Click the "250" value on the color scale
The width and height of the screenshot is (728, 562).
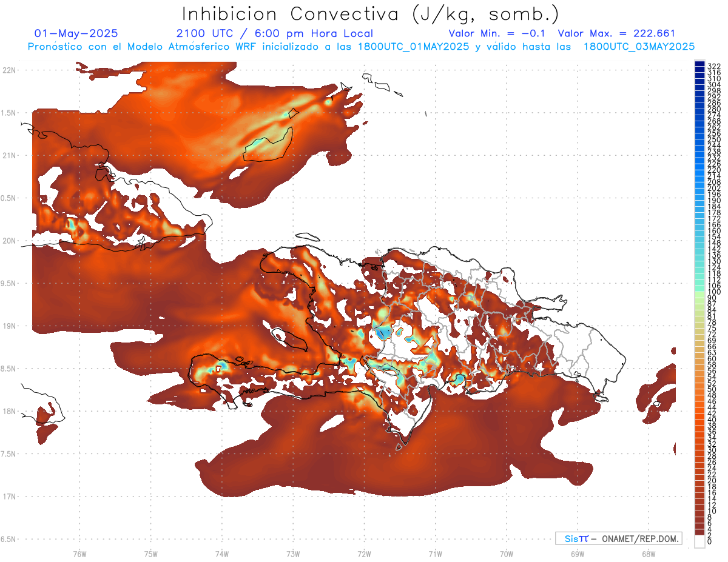tap(713, 139)
